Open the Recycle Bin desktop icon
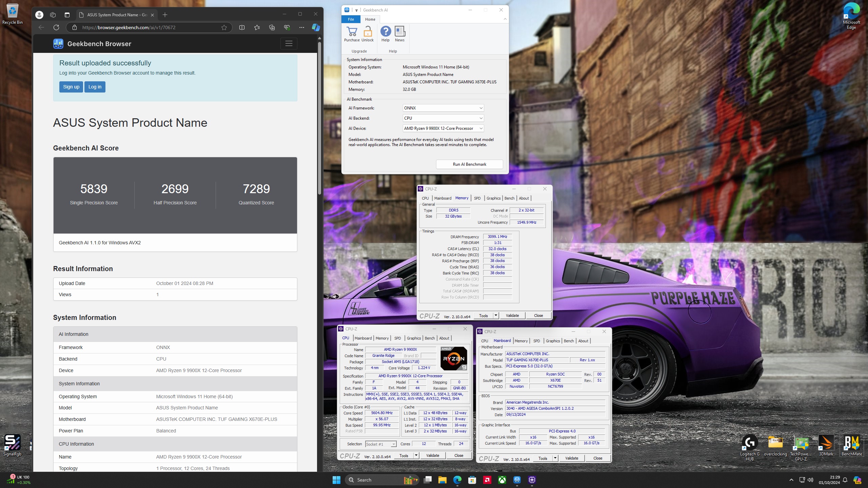The width and height of the screenshot is (868, 488). pyautogui.click(x=13, y=14)
